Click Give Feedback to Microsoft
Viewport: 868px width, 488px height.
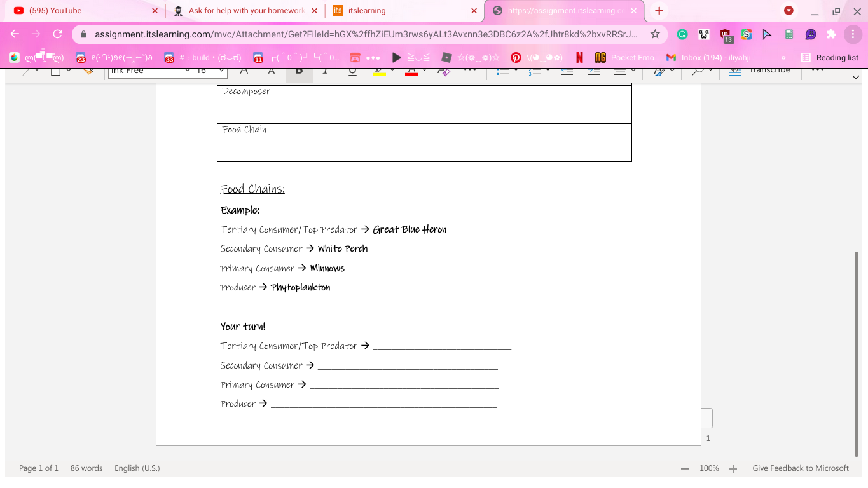(x=800, y=468)
